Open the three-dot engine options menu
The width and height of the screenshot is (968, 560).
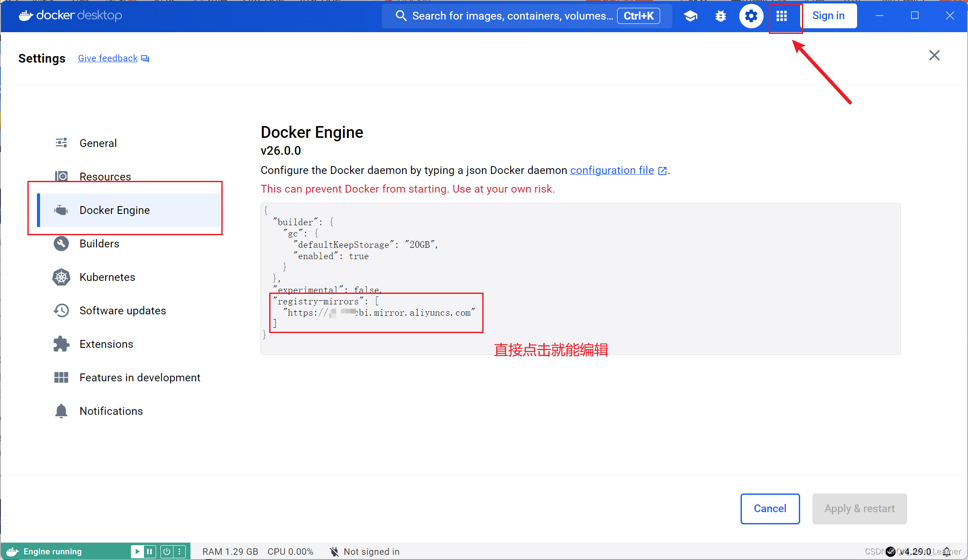180,551
